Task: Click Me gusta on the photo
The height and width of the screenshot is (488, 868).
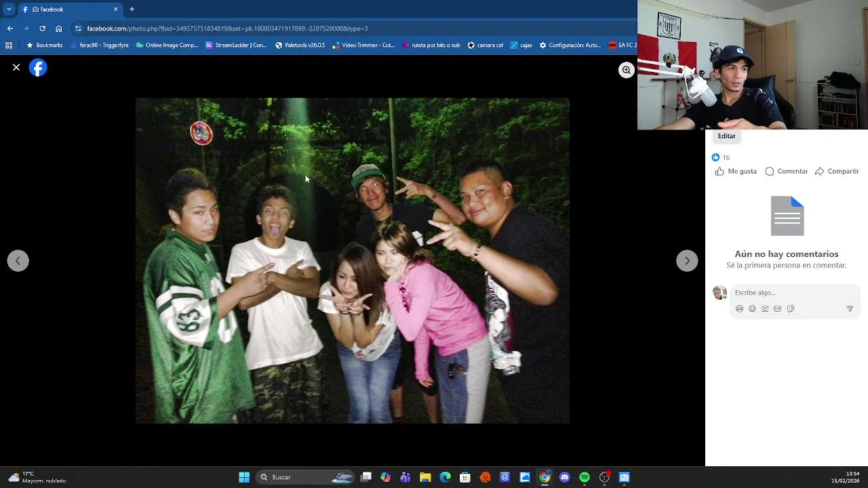Action: pos(736,171)
